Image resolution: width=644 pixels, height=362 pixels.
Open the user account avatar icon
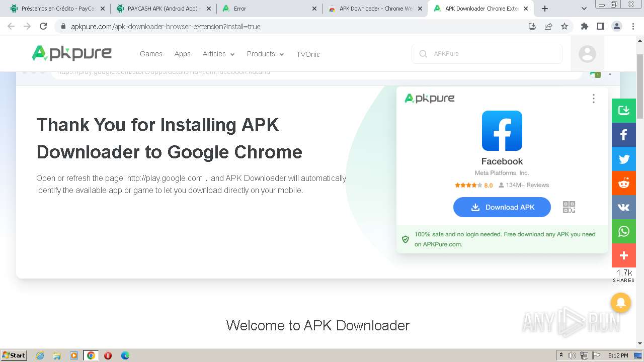pos(587,54)
